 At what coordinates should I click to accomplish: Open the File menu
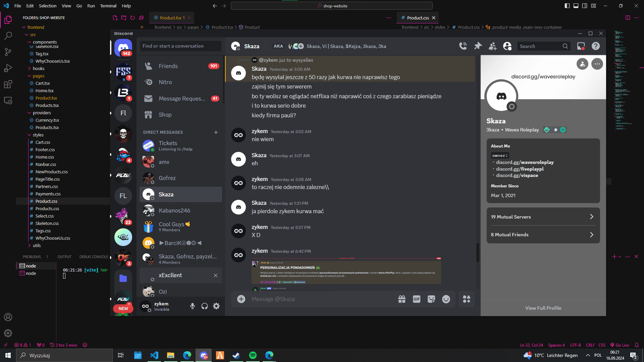[18, 6]
